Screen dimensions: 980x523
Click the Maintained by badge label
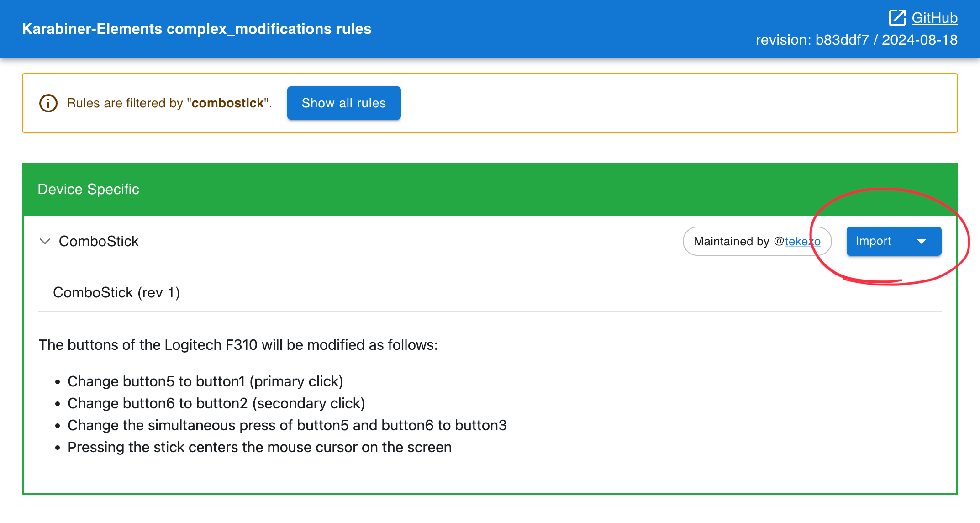pyautogui.click(x=732, y=241)
